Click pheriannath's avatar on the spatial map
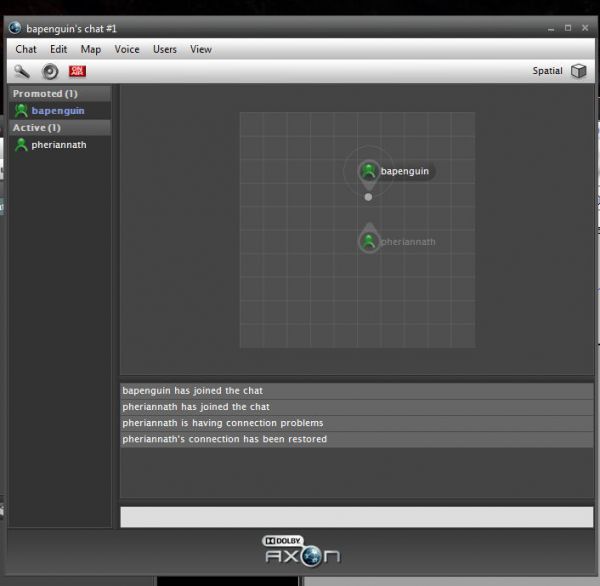 (368, 241)
